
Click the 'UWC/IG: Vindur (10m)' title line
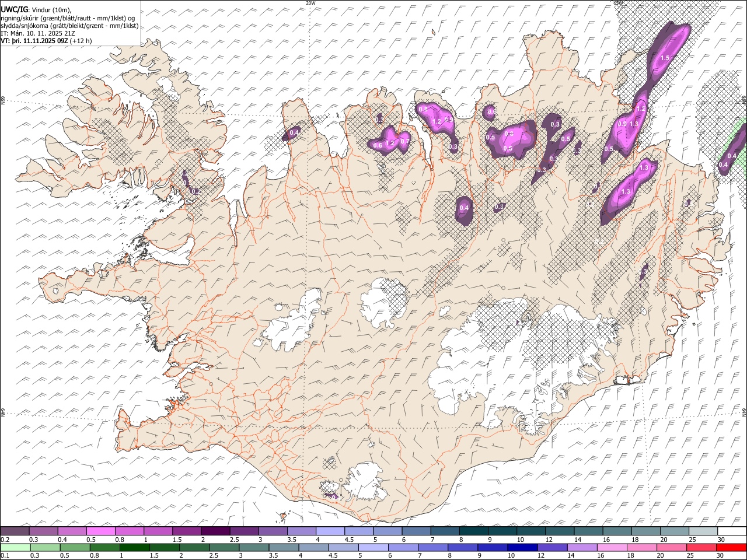[x=36, y=9]
